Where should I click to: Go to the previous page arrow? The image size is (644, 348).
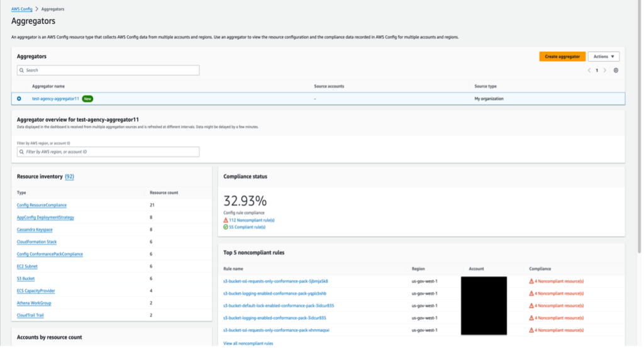pos(589,70)
